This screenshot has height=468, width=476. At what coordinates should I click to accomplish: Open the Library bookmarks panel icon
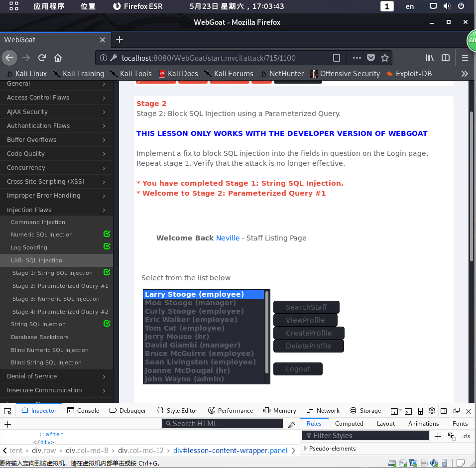(x=430, y=58)
